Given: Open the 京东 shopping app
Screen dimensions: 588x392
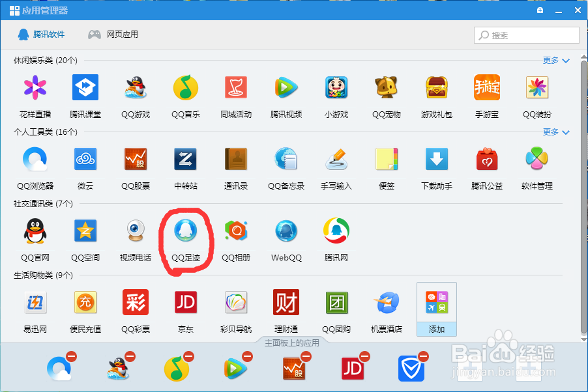Looking at the screenshot, I should [x=185, y=302].
